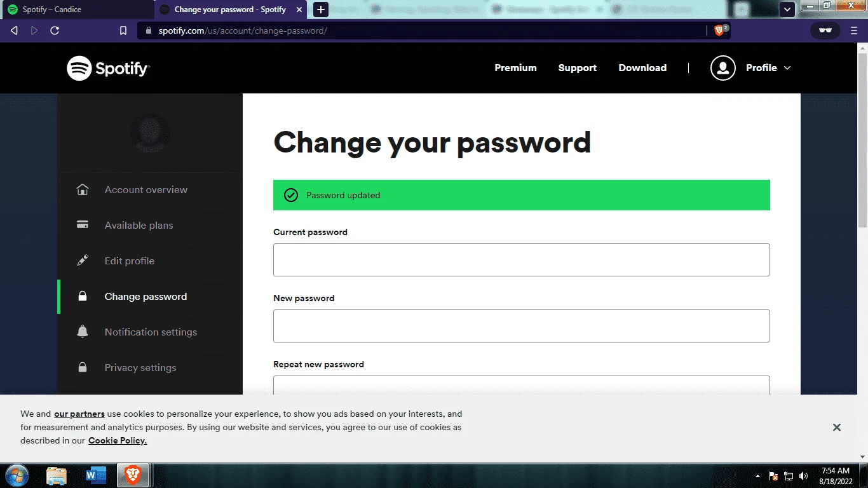Go to the Download page
The image size is (868, 488).
coord(642,68)
